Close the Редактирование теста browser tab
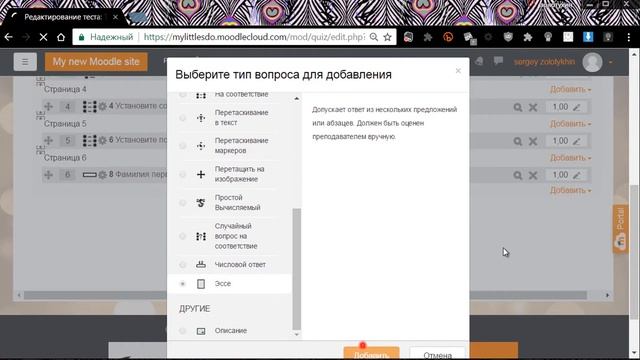 (x=115, y=17)
